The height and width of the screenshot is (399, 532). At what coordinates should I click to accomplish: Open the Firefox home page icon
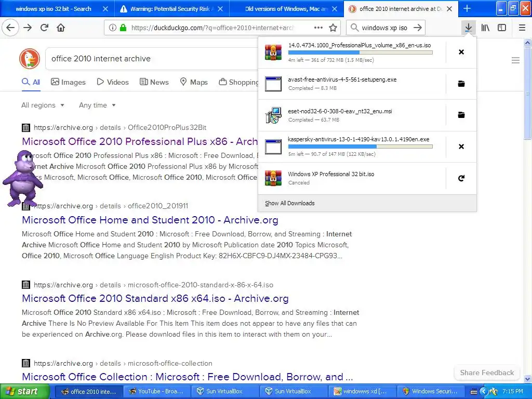click(61, 28)
